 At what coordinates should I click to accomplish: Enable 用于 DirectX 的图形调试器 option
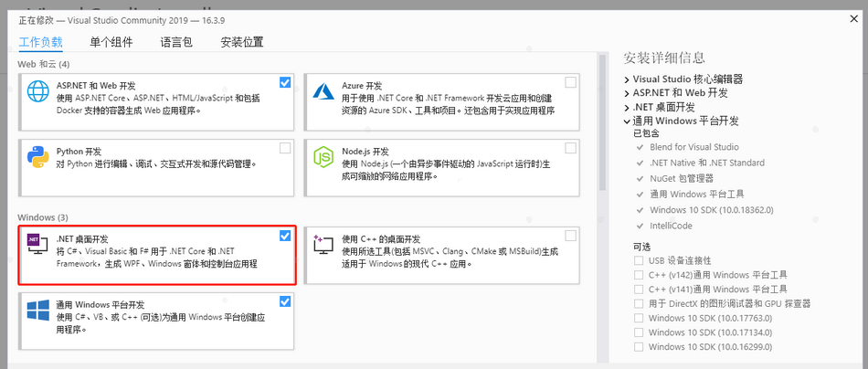coord(639,303)
